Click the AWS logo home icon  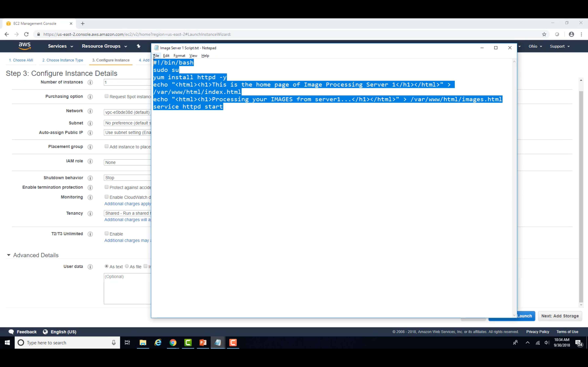[25, 46]
